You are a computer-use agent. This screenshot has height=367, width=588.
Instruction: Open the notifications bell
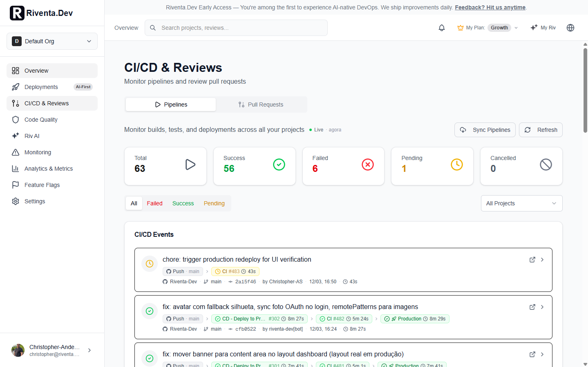coord(441,28)
